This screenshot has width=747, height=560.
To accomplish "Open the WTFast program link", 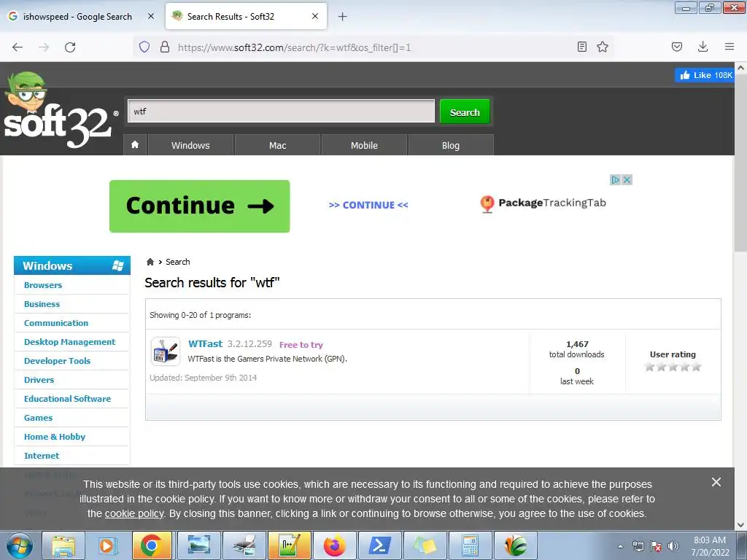I will 205,344.
